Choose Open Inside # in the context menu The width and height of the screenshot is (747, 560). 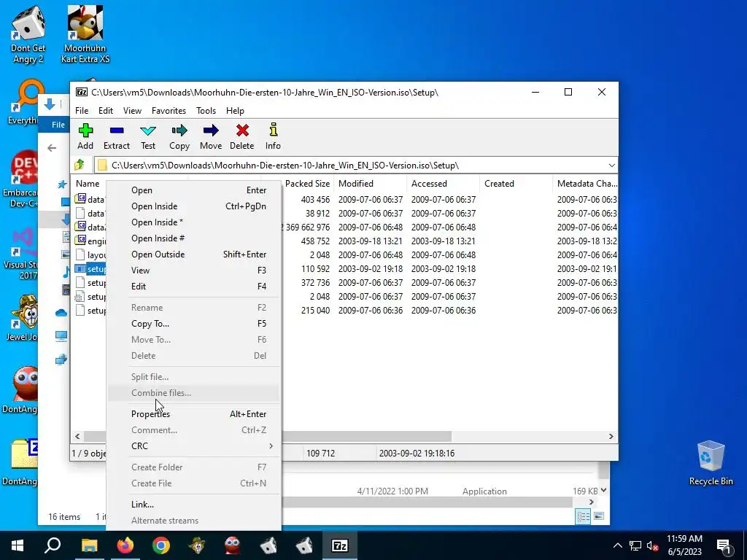[x=194, y=238]
